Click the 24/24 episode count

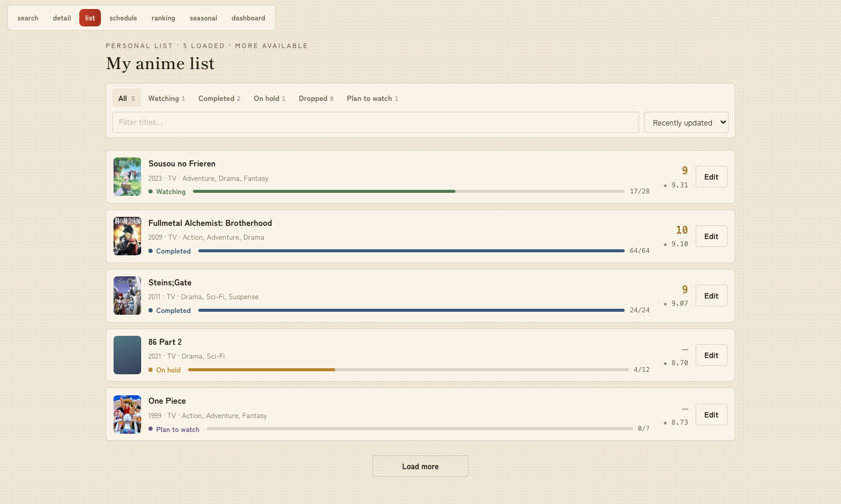point(640,310)
